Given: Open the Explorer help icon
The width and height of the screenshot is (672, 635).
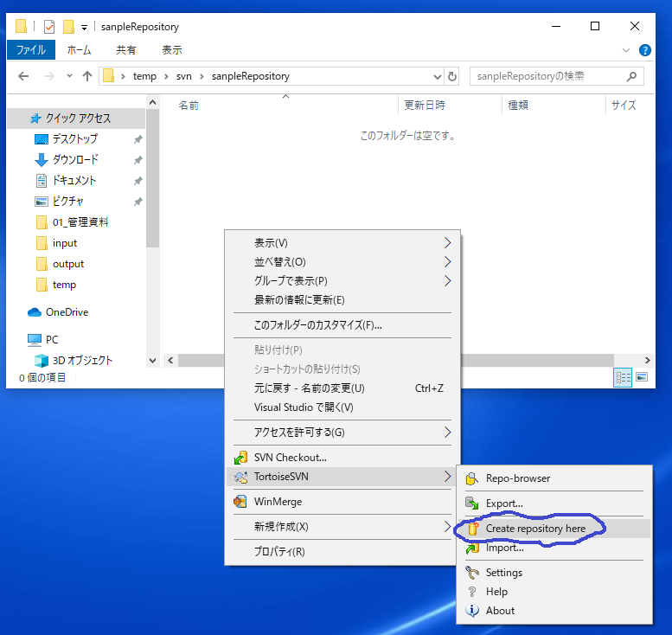Looking at the screenshot, I should 644,50.
